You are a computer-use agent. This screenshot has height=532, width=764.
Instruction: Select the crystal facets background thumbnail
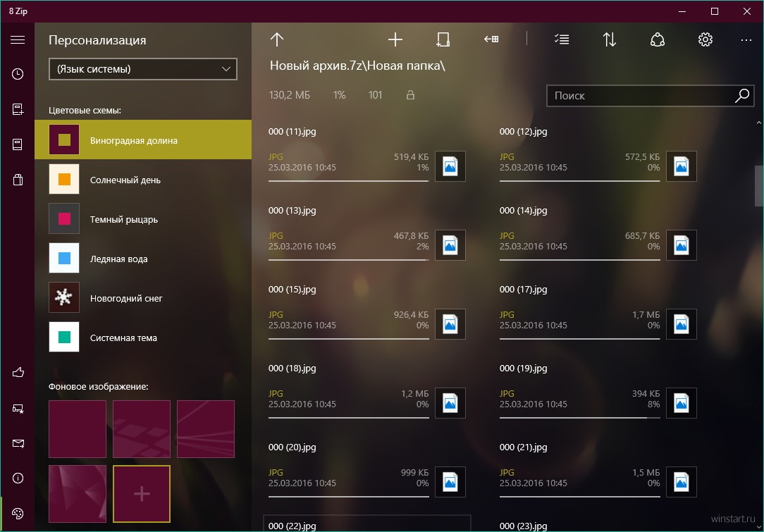pos(78,493)
